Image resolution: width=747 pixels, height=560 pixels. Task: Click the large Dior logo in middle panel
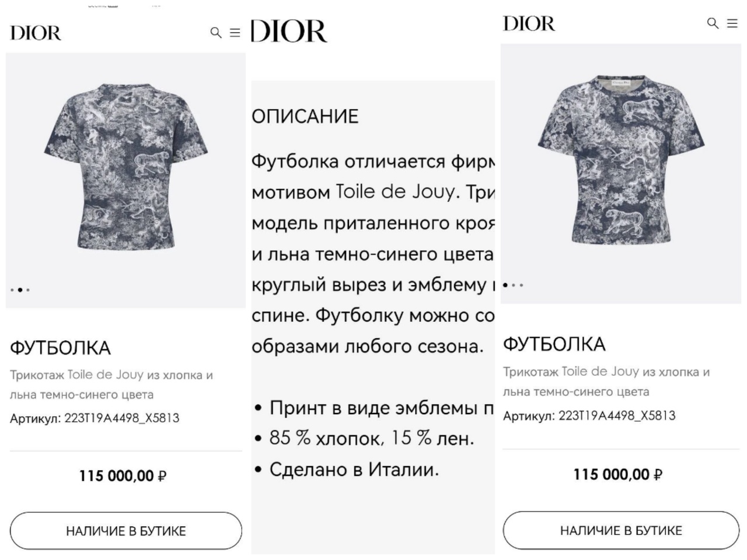point(289,31)
